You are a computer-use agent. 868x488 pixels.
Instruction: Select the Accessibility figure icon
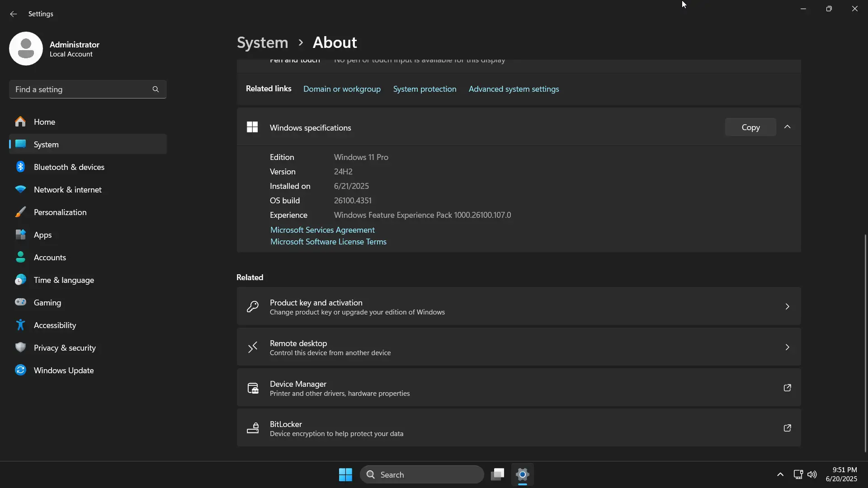coord(20,325)
